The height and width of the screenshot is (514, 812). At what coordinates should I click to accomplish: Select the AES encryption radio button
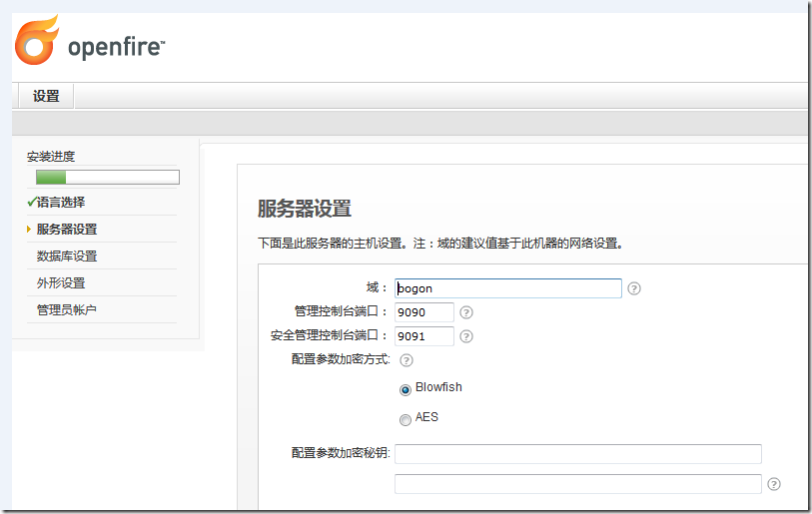point(405,420)
